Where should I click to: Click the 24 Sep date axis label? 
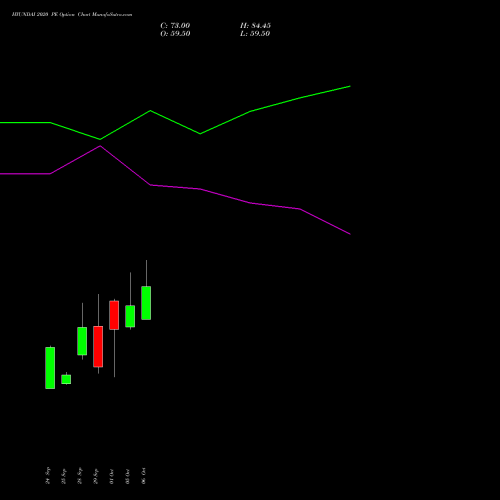[48, 476]
